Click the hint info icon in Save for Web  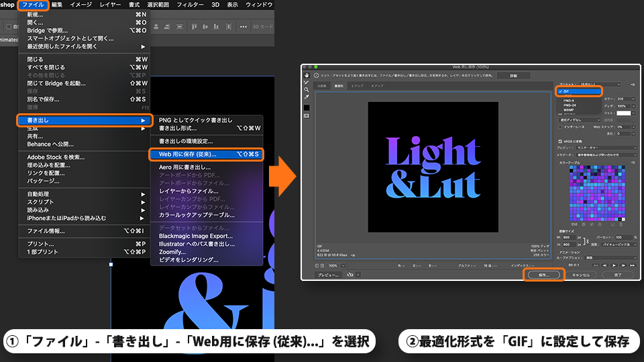[316, 76]
